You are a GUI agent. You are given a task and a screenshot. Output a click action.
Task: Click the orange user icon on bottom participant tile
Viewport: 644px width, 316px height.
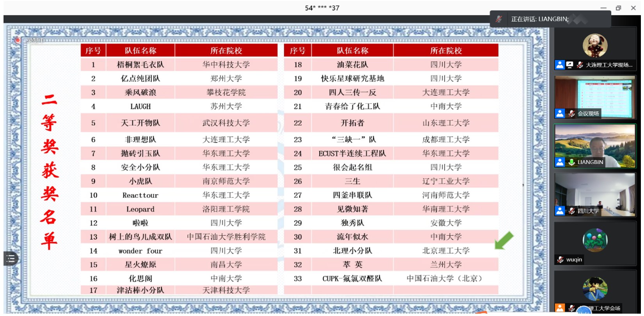[x=560, y=308]
